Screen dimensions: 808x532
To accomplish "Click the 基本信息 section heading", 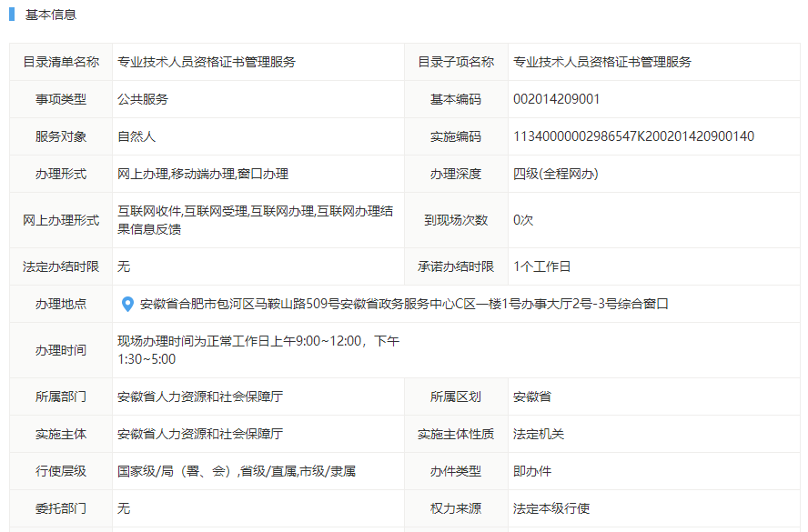I will click(51, 15).
